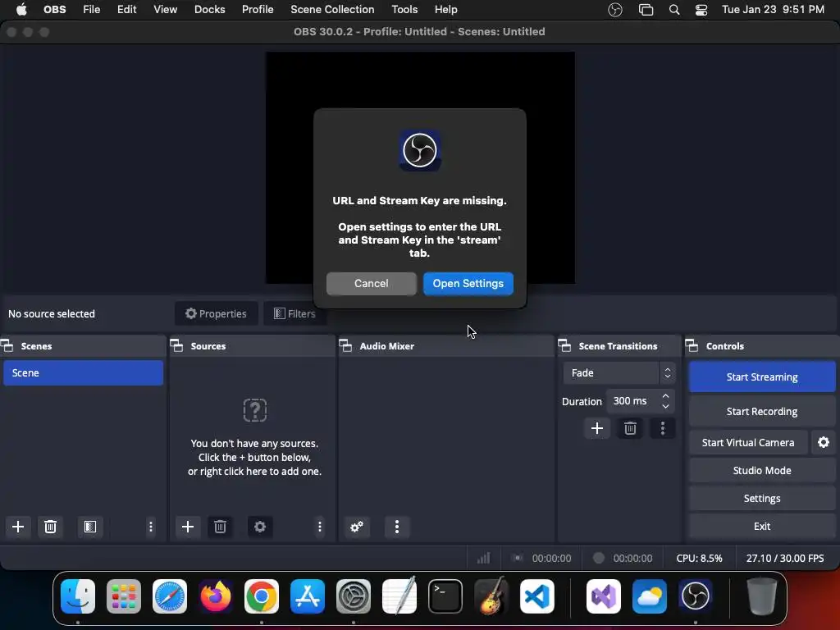This screenshot has width=840, height=630.
Task: Pop out the Scene Transitions dock icon
Action: pos(564,345)
